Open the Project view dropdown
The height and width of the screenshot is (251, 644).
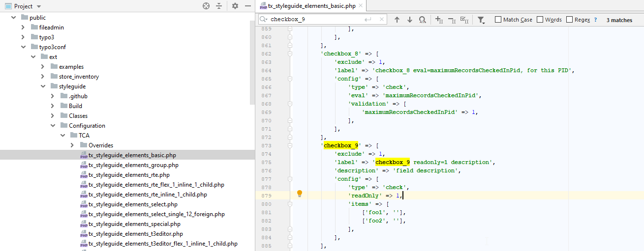[39, 6]
